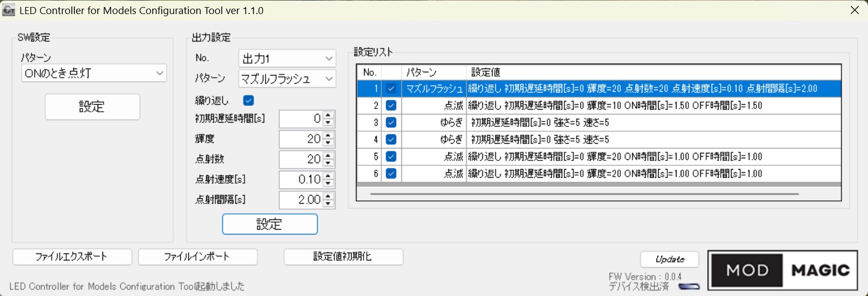Screen dimensions: 868x296
Task: Click the MOD MAGIC logo
Action: [x=783, y=270]
